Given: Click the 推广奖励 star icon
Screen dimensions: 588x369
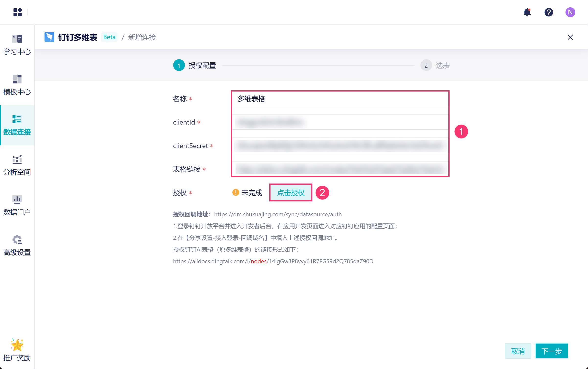Looking at the screenshot, I should tap(17, 345).
